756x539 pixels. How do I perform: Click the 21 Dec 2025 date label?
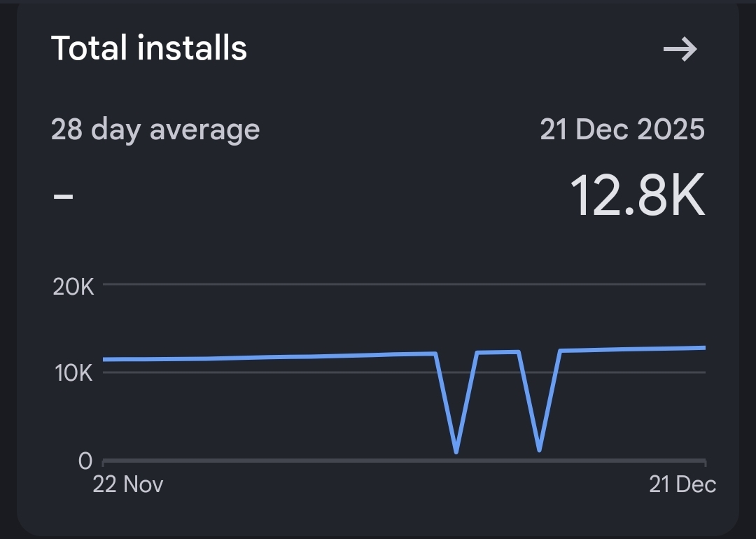coord(622,130)
